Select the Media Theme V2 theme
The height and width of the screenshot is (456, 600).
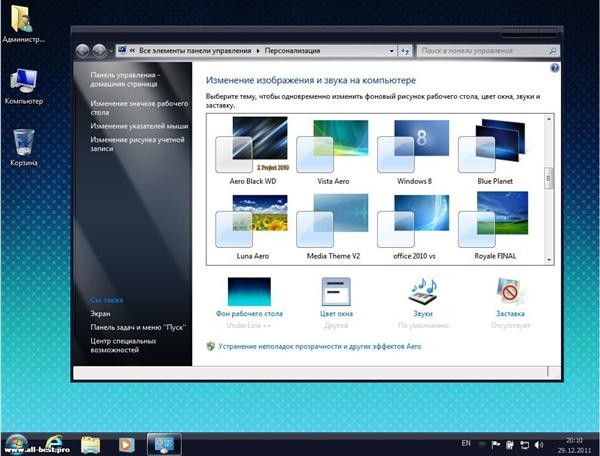pos(333,226)
